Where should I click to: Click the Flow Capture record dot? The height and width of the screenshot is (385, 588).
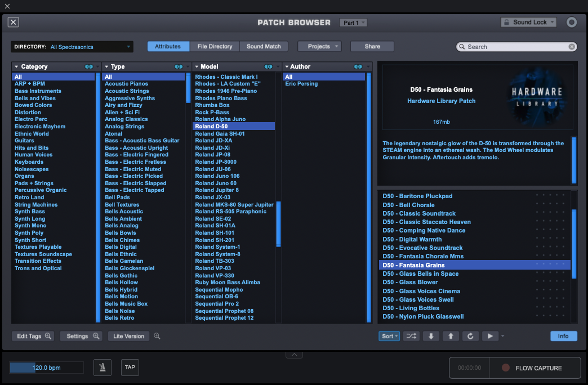point(506,368)
